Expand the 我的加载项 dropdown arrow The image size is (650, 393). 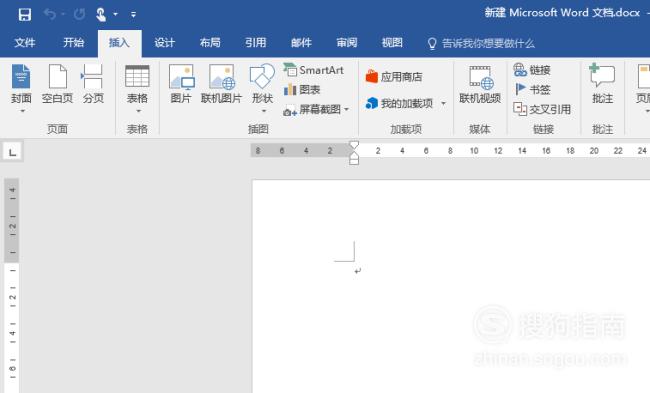pos(443,103)
